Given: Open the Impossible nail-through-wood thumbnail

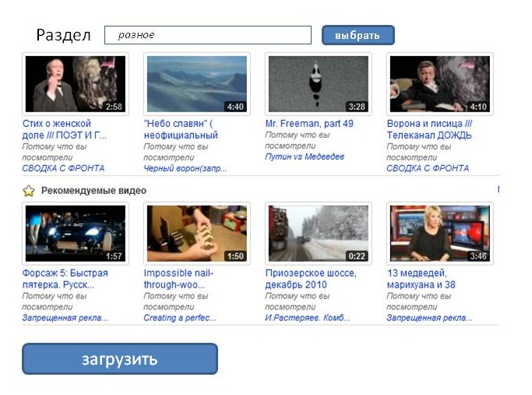Looking at the screenshot, I should click(x=196, y=233).
